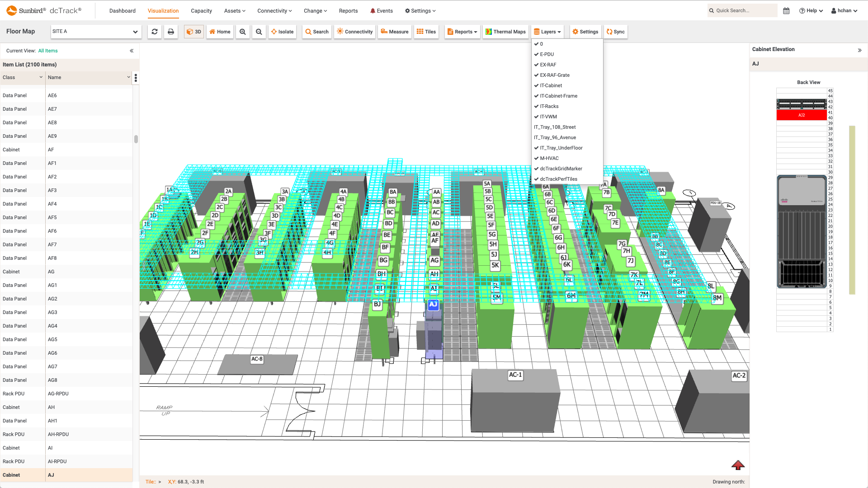Screen dimensions: 868x488
Task: Expand the Assets menu dropdown
Action: coord(234,11)
